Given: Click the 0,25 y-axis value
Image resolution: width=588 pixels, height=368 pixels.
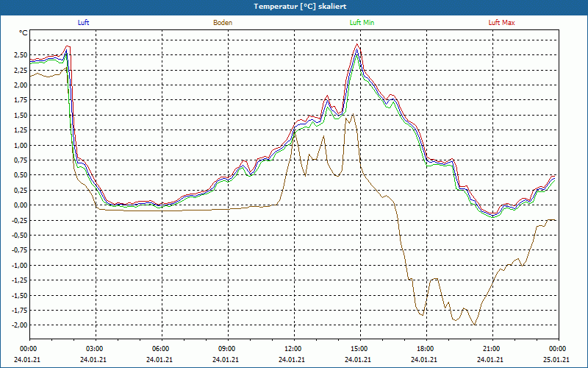Looking at the screenshot, I should click(x=21, y=191).
